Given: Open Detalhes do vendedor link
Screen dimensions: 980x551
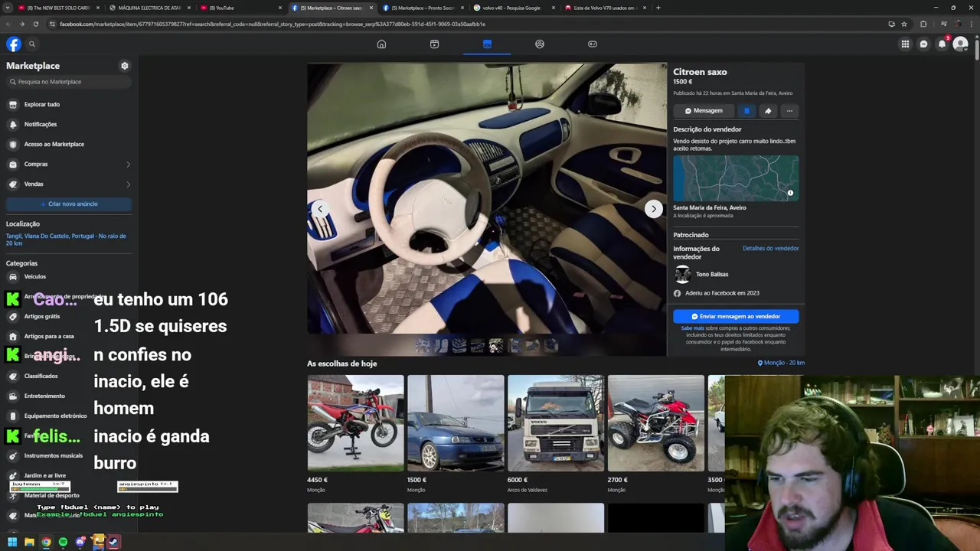Looking at the screenshot, I should (770, 248).
